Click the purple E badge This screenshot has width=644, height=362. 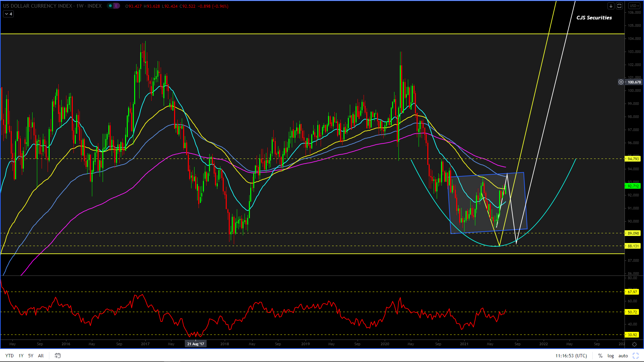pyautogui.click(x=116, y=6)
